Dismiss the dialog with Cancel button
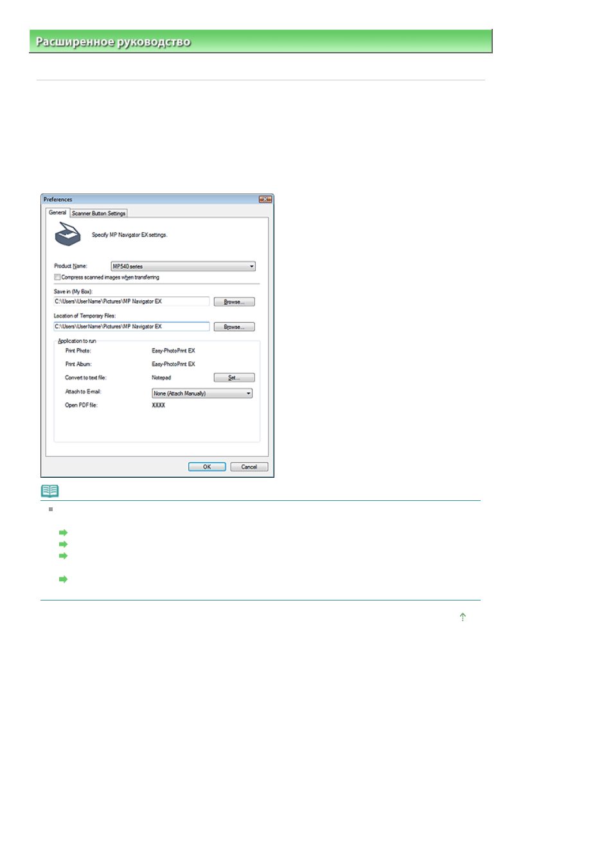Image resolution: width=613 pixels, height=868 pixels. (x=249, y=467)
